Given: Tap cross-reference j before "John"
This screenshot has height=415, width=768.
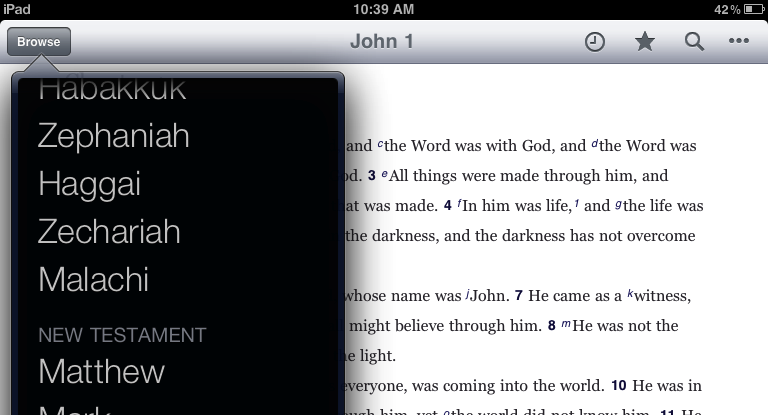Looking at the screenshot, I should [468, 294].
